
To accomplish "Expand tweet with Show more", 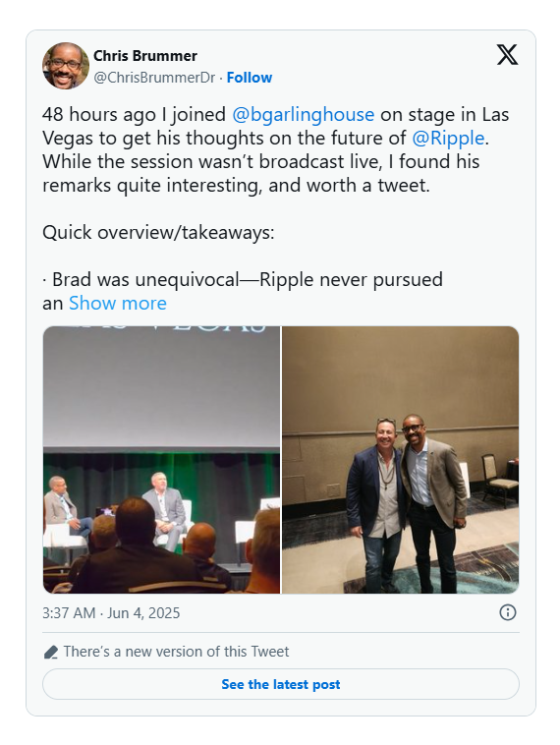I will point(118,303).
